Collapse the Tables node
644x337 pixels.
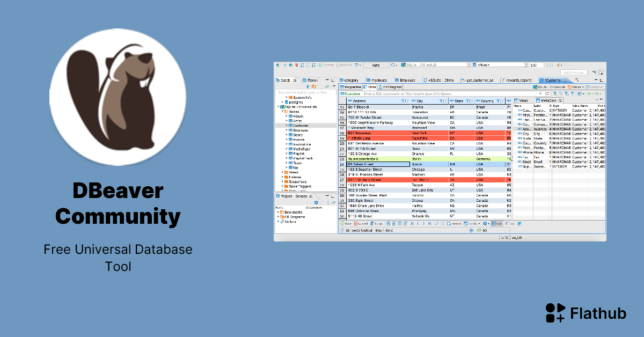pos(282,111)
